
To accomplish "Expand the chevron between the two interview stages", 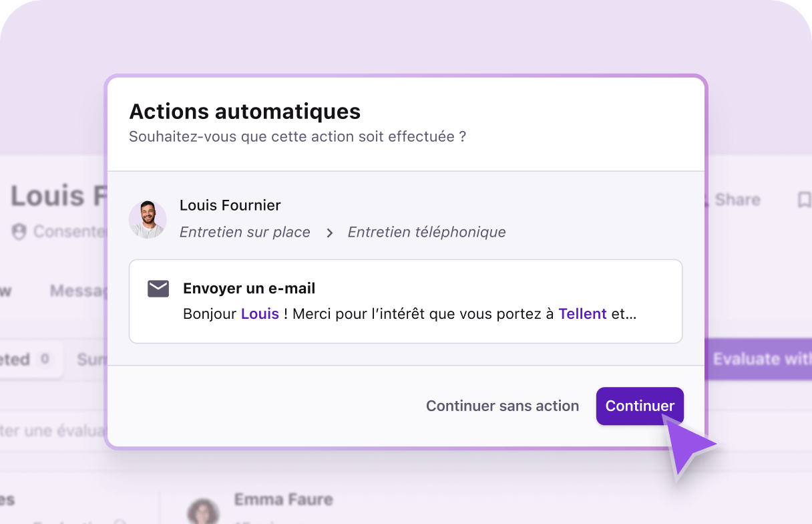I will point(329,233).
